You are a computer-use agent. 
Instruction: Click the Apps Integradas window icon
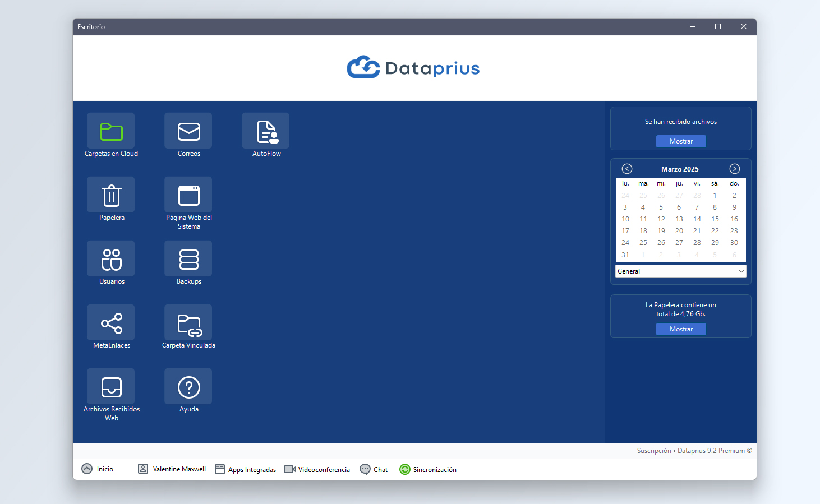tap(220, 469)
